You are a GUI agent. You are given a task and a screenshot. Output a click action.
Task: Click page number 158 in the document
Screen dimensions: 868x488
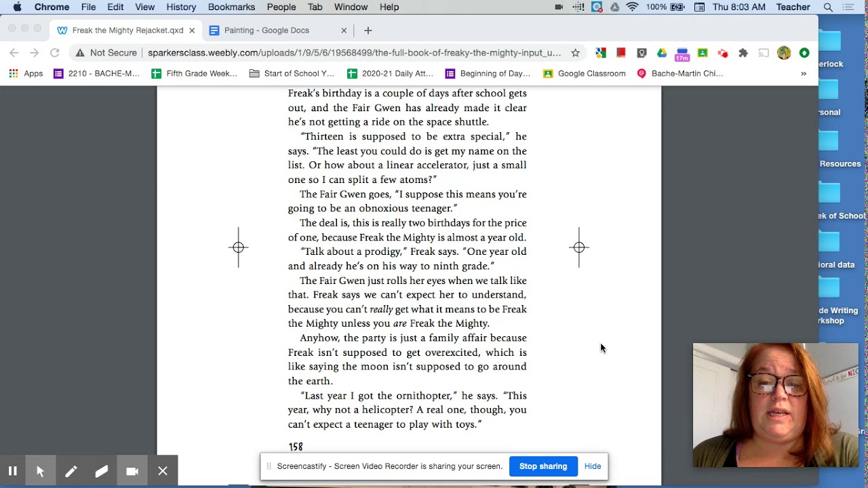296,447
